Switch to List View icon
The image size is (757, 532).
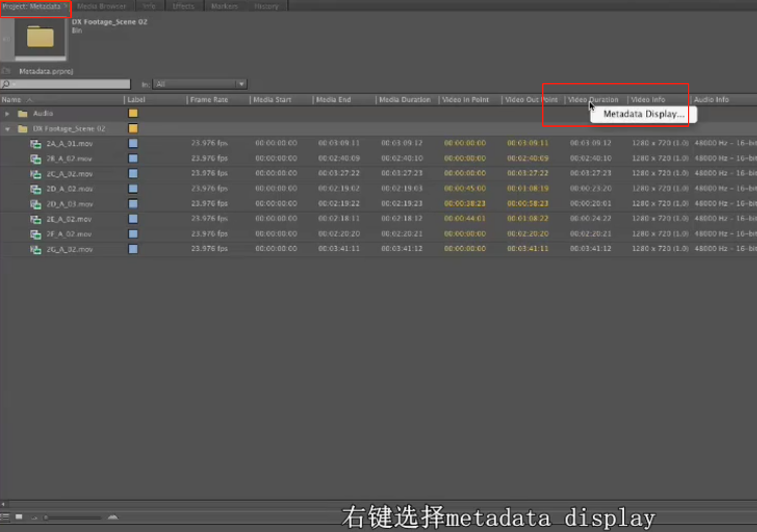(5, 517)
